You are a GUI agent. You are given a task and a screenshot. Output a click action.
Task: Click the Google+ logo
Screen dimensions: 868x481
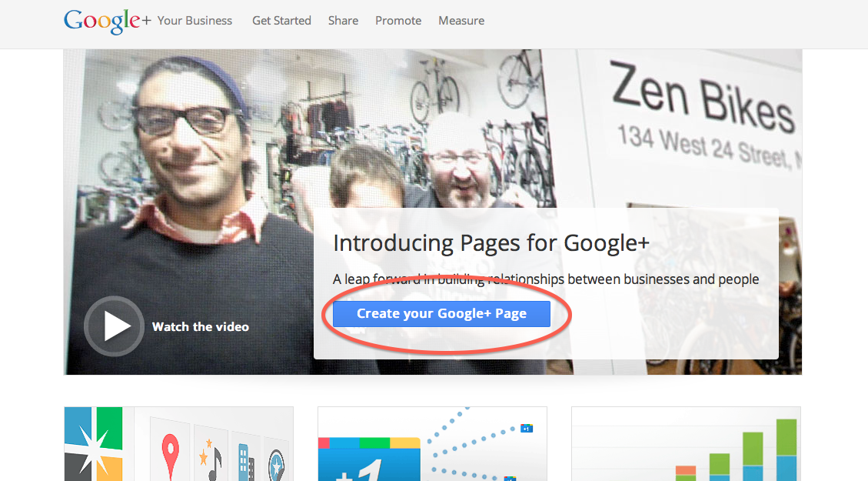pyautogui.click(x=107, y=21)
